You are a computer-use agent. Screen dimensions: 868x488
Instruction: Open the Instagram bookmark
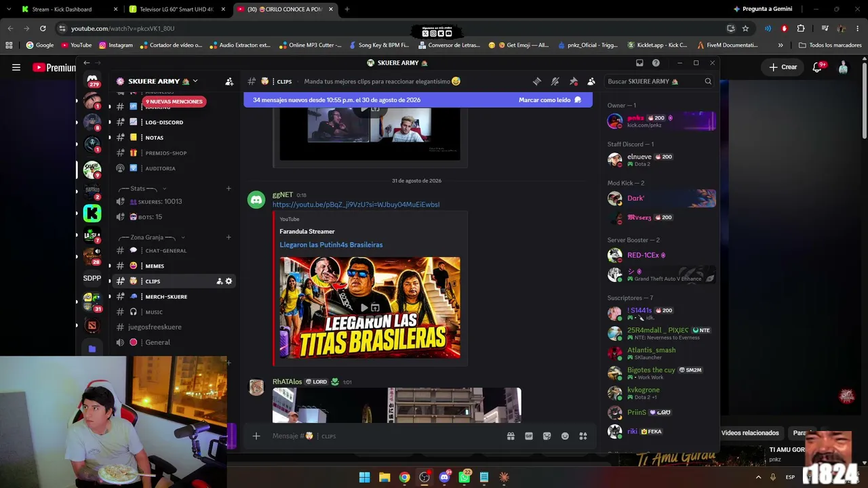[x=116, y=45]
